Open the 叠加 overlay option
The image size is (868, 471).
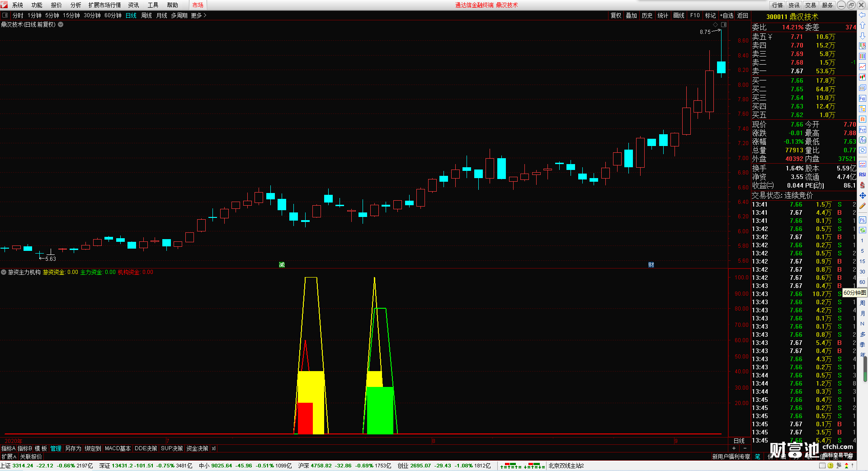pyautogui.click(x=631, y=15)
